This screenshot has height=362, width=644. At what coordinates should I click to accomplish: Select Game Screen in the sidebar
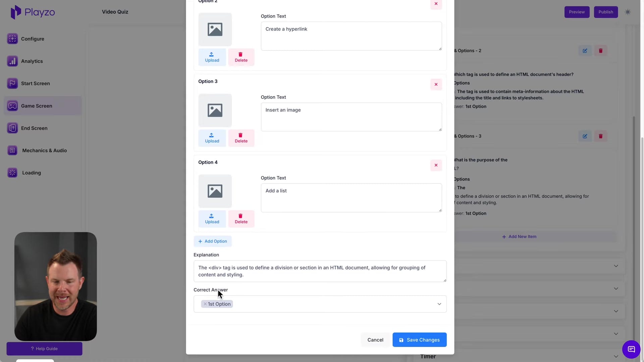tap(43, 106)
